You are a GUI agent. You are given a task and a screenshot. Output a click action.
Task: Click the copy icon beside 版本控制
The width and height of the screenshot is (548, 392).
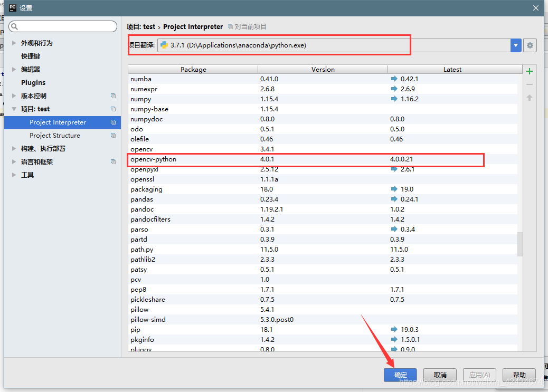(113, 95)
